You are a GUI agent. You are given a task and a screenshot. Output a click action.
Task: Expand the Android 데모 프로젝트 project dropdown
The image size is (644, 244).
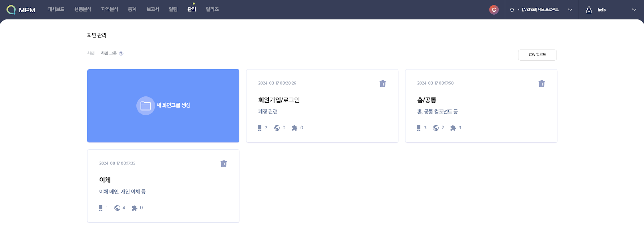point(570,10)
